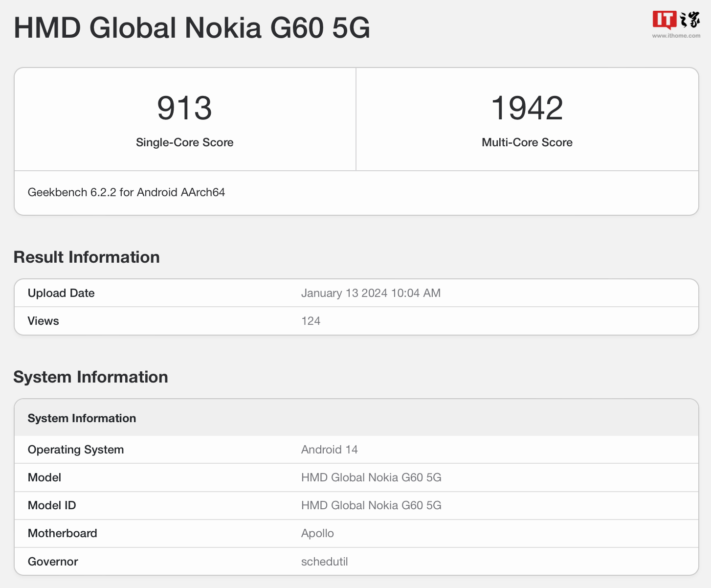The width and height of the screenshot is (711, 588).
Task: Select the 1942 multi-core score number
Action: pyautogui.click(x=527, y=108)
